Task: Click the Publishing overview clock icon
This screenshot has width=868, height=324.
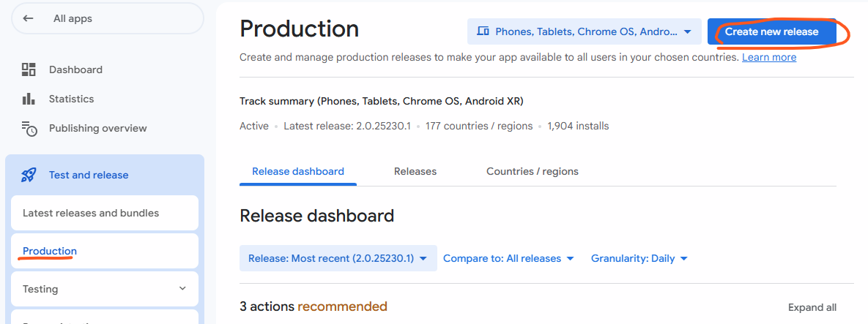Action: pos(29,129)
